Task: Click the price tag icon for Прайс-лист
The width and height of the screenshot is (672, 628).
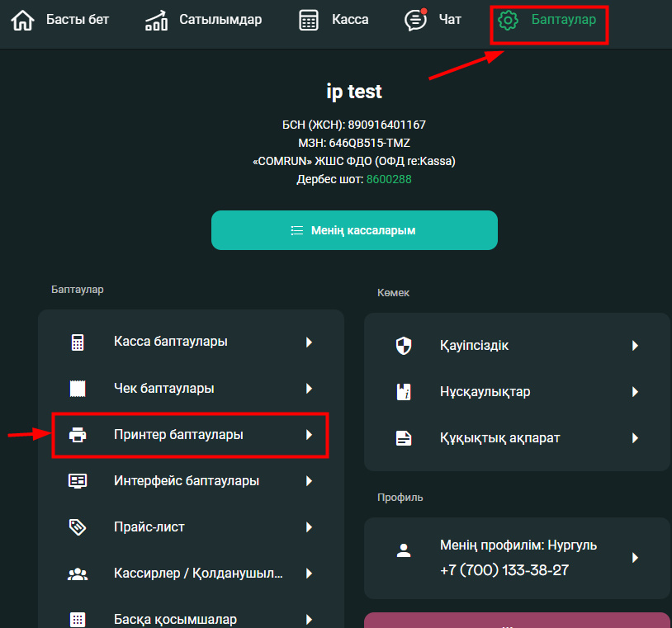Action: (78, 527)
